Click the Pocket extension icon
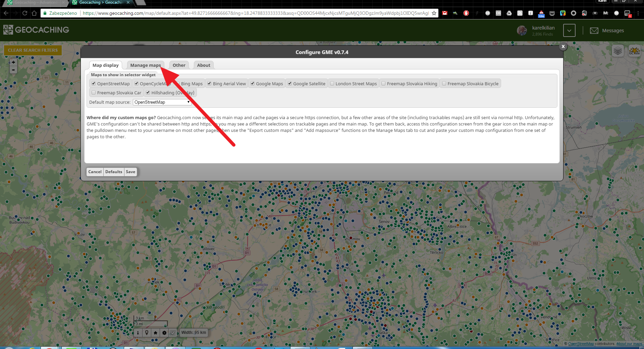 tap(552, 13)
